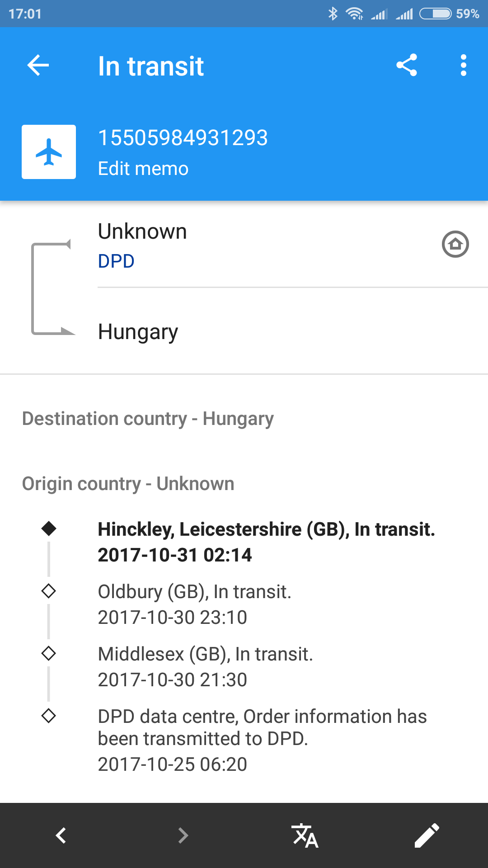This screenshot has width=488, height=868.
Task: Open the translate tracking details icon
Action: [x=305, y=835]
